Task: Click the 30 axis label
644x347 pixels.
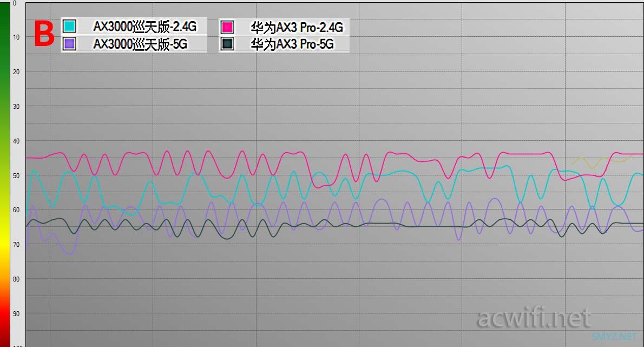Action: 16,106
